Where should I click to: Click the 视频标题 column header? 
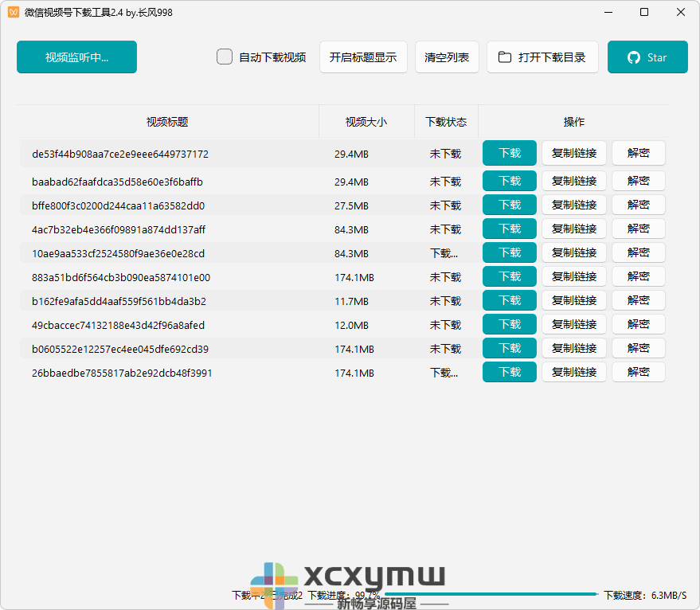[170, 121]
